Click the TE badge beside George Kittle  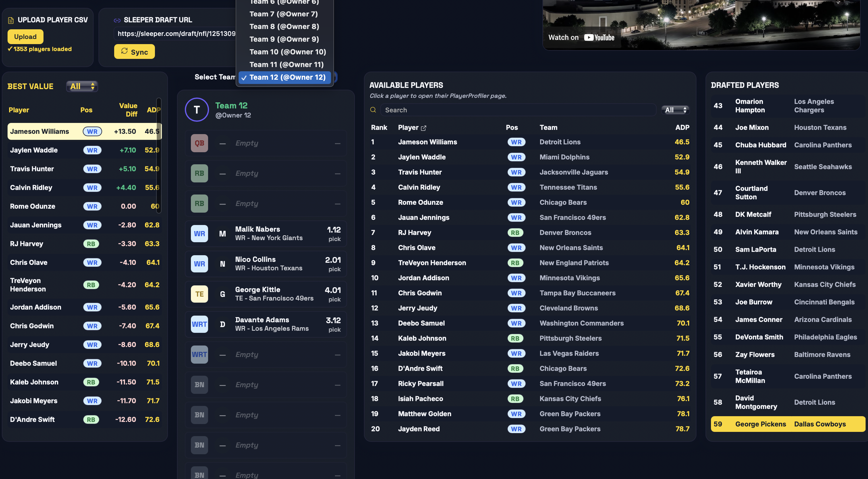point(199,294)
